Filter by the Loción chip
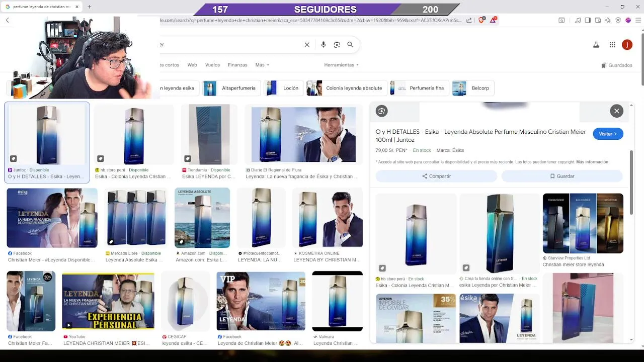Screen dimensions: 644x362 pos(284,88)
